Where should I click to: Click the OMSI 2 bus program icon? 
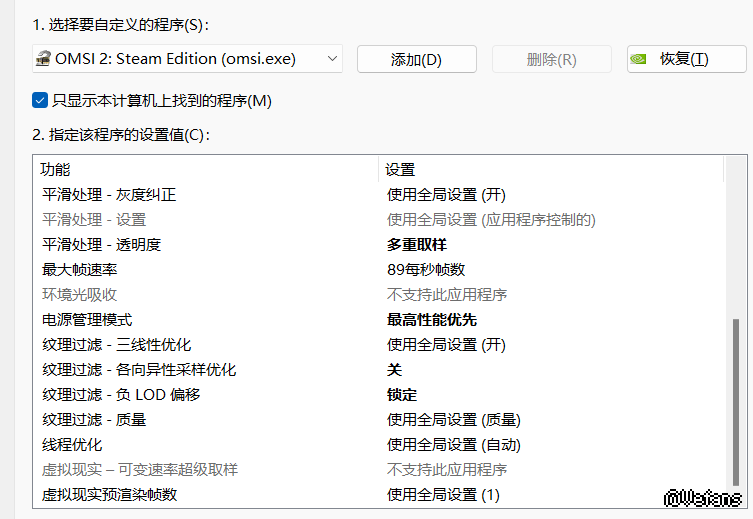[x=46, y=59]
